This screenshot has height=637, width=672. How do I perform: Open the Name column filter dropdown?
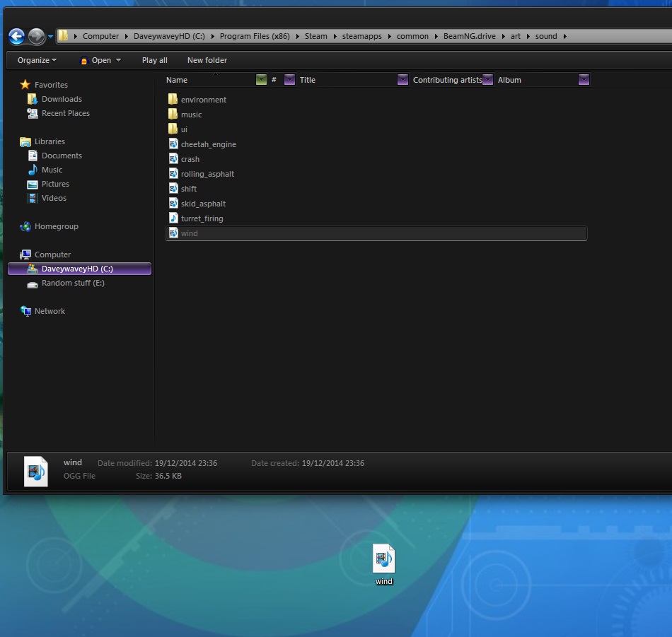coord(261,80)
